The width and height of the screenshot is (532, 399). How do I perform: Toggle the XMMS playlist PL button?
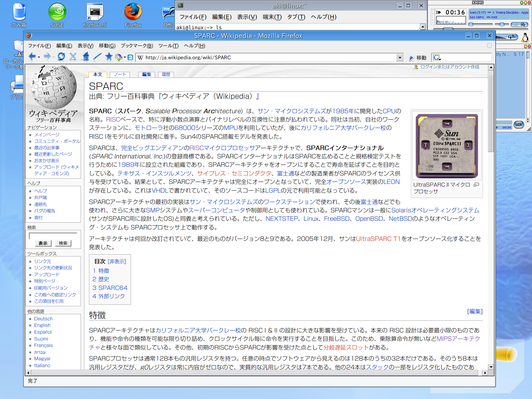(523, 24)
